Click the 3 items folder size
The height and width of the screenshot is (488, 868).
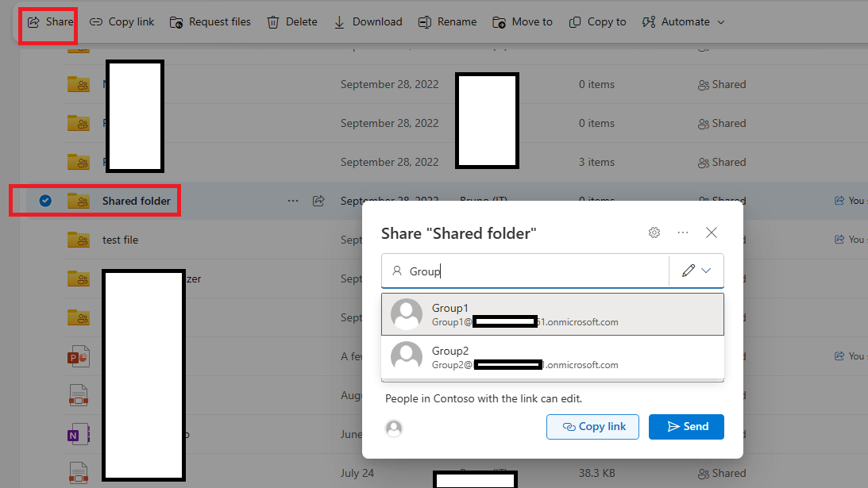[x=596, y=162]
